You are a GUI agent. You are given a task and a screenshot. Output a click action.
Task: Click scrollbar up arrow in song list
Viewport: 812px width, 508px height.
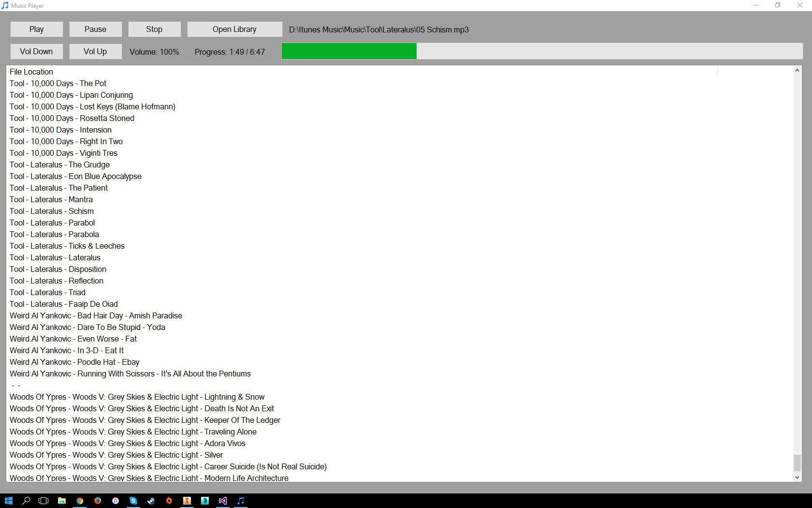[x=797, y=70]
